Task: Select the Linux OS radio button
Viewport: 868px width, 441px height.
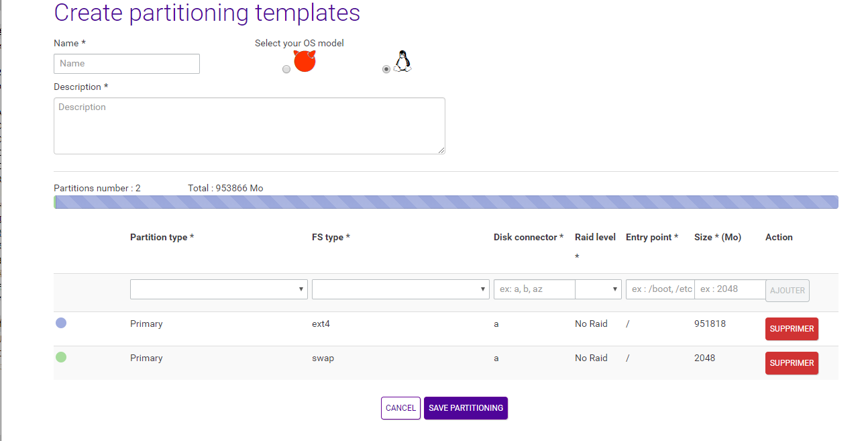Action: pos(386,69)
